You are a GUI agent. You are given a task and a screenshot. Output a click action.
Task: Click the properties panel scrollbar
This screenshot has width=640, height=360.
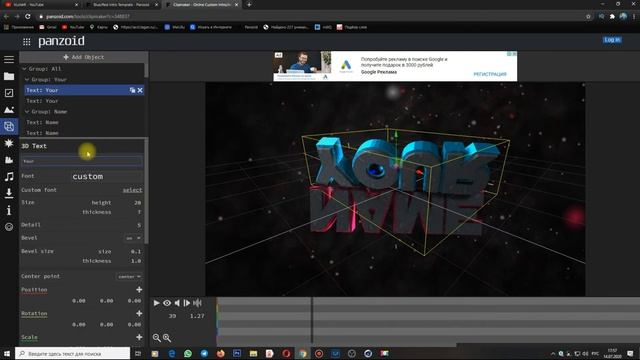click(146, 191)
